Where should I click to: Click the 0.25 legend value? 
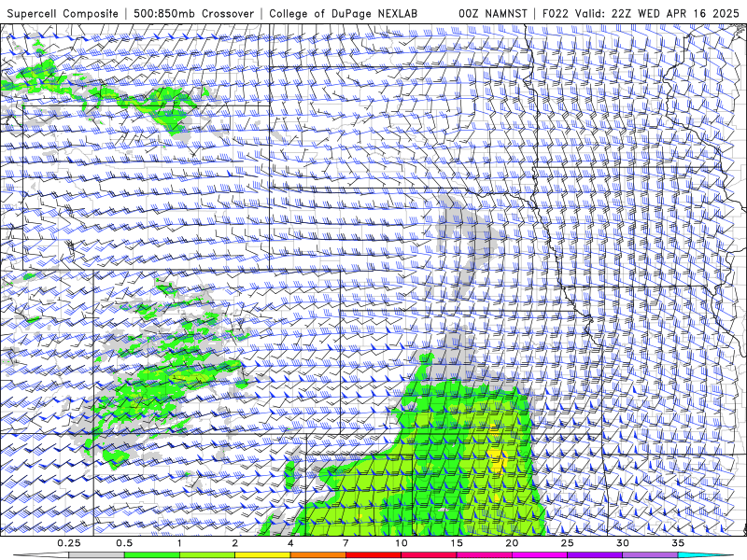tap(69, 543)
